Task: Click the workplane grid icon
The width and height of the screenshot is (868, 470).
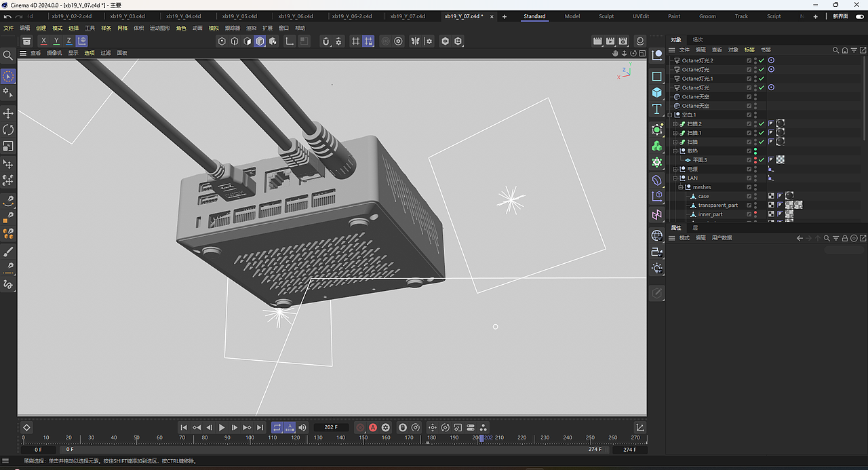Action: click(x=355, y=41)
